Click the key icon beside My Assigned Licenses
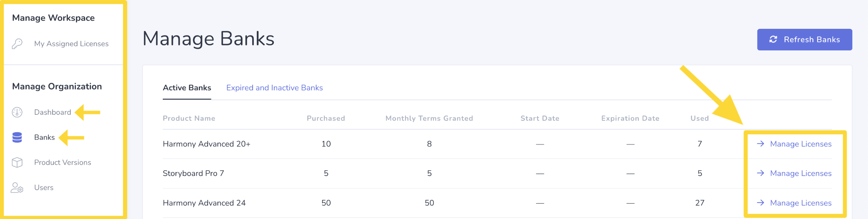 (x=17, y=44)
